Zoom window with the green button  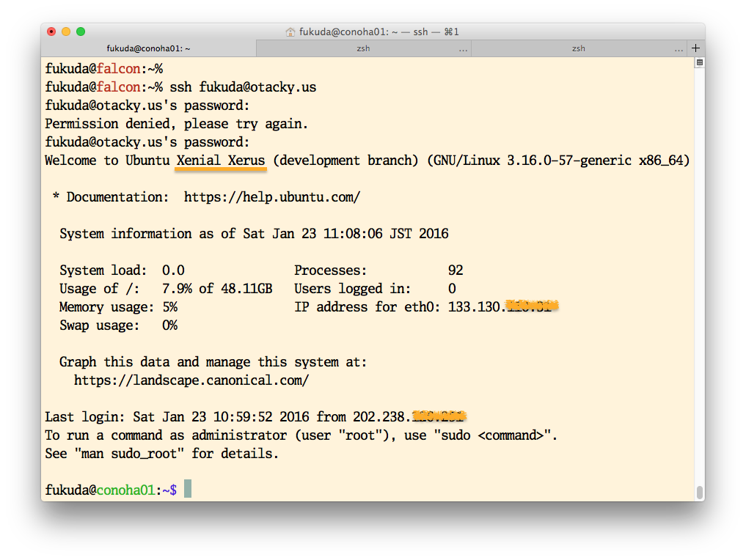coord(81,32)
